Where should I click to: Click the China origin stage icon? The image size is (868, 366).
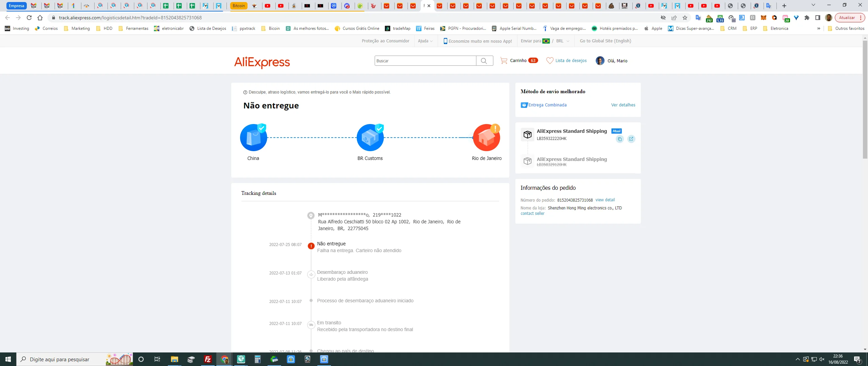coord(253,138)
